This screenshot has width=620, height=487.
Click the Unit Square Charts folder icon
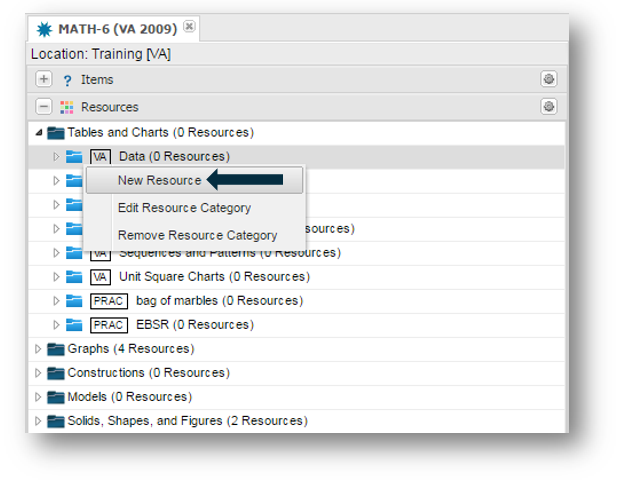click(74, 277)
